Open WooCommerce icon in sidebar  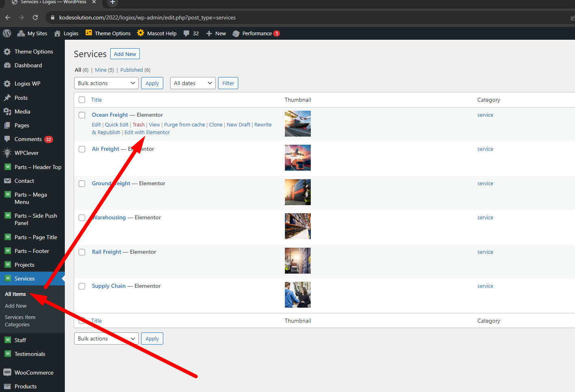click(x=7, y=372)
